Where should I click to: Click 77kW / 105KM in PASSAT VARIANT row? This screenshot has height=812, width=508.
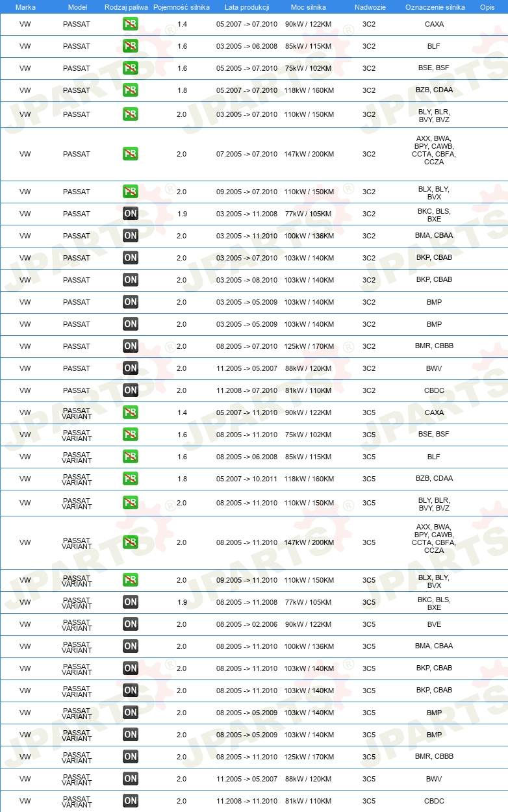coord(309,602)
